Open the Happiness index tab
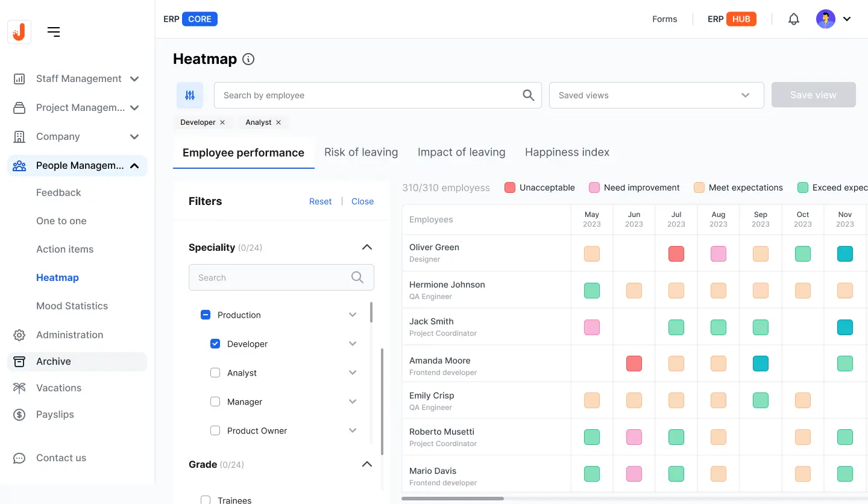The image size is (868, 504). [567, 152]
